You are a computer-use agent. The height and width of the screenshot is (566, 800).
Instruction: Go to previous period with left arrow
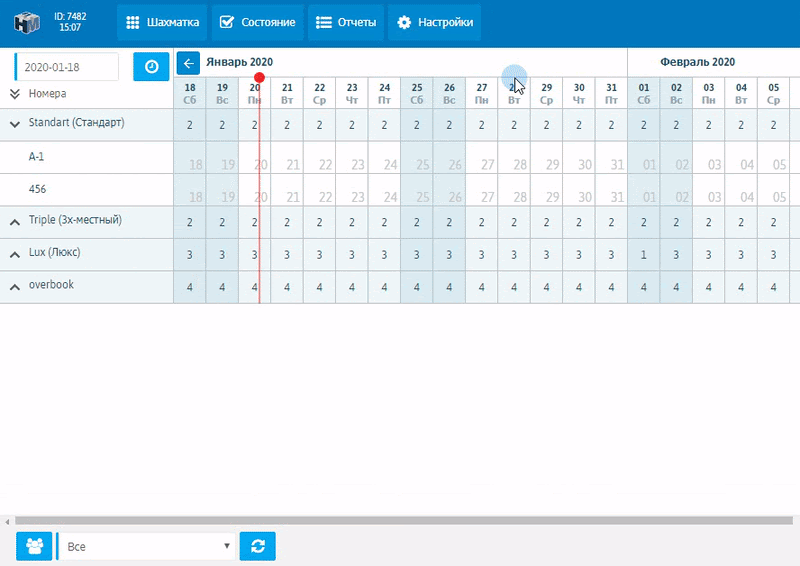[x=188, y=63]
